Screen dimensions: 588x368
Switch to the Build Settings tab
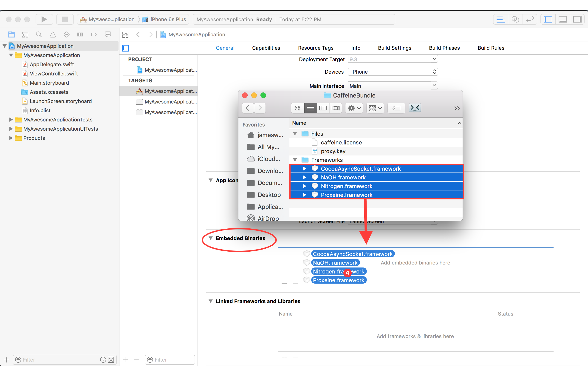[395, 48]
